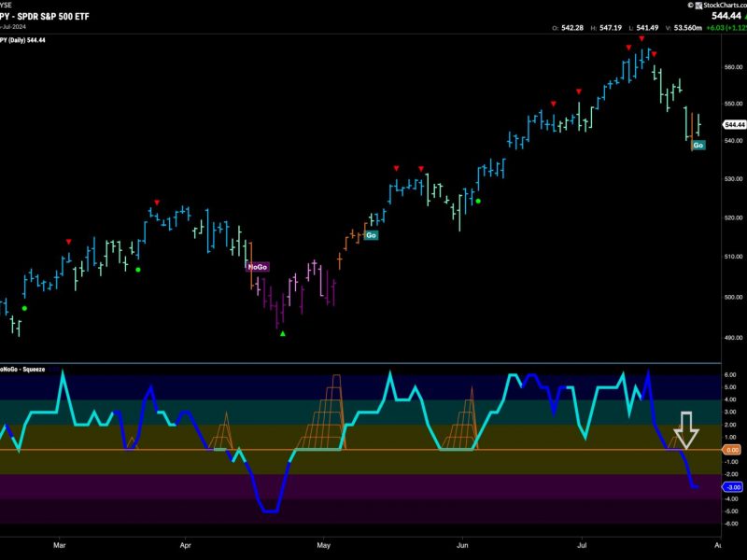Click the purple NoGo signal label
The width and height of the screenshot is (747, 560).
point(258,267)
